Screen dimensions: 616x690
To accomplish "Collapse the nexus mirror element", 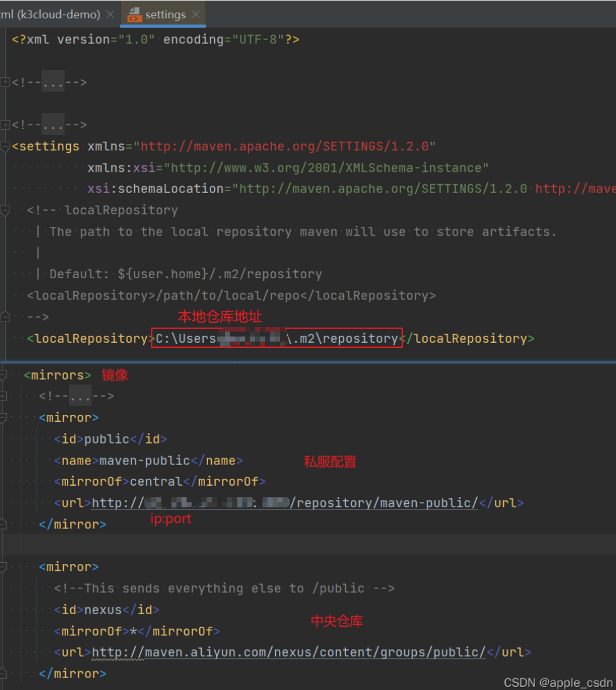I will pos(3,567).
